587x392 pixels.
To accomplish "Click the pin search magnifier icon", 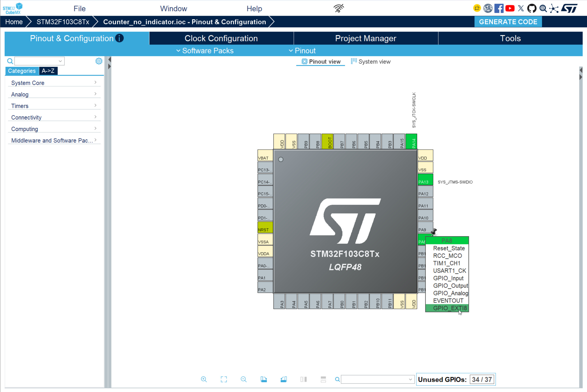I will click(337, 379).
